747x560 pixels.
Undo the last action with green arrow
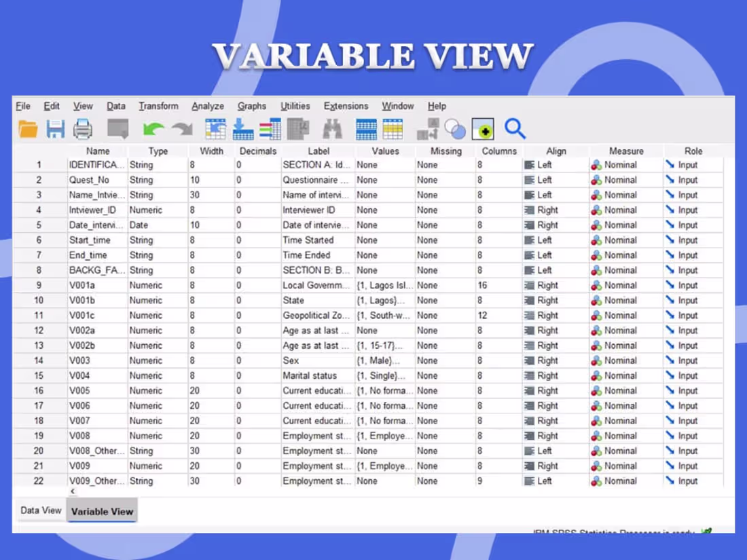pos(153,129)
